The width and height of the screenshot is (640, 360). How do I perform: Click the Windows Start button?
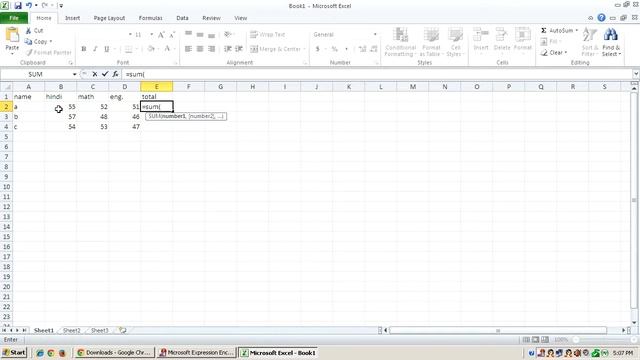click(14, 353)
